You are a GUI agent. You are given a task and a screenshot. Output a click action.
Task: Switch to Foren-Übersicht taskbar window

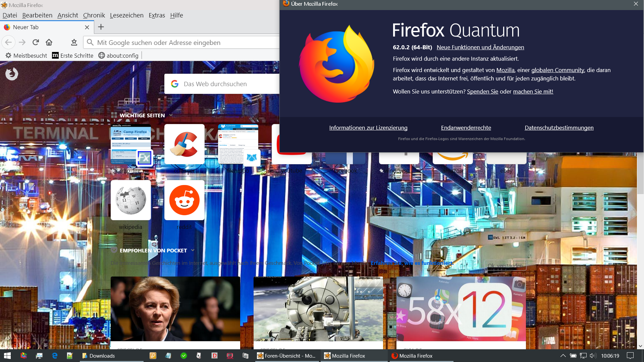[x=286, y=356]
